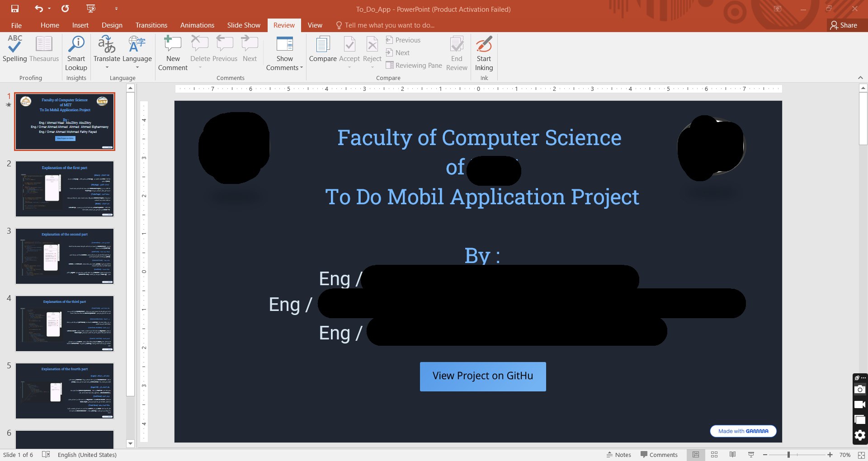Click English (United States) language indicator
This screenshot has width=868, height=461.
pyautogui.click(x=87, y=455)
